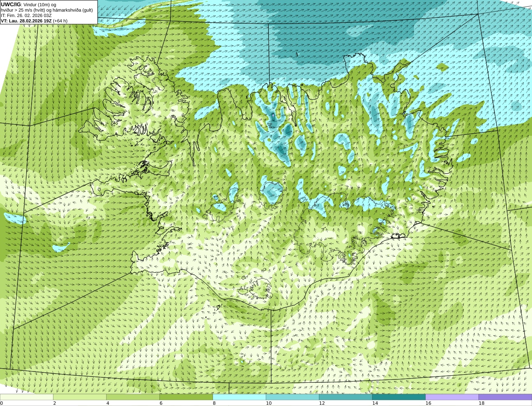This screenshot has height=406, width=532.
Task: Click the legend tick label "6"
Action: click(161, 403)
